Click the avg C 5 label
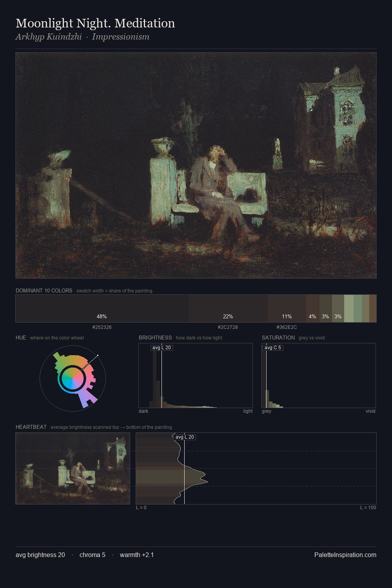392x588 pixels. point(272,348)
